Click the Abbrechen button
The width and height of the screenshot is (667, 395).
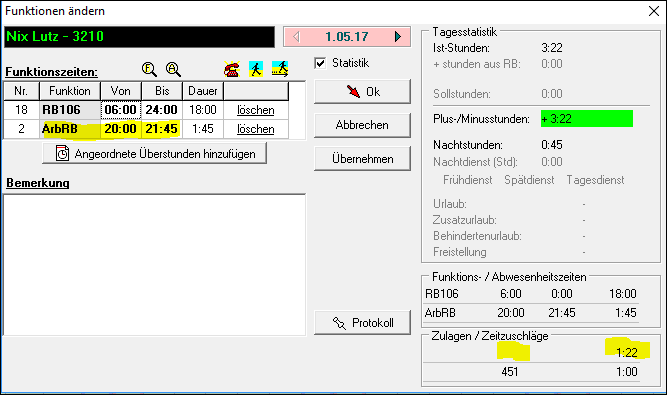click(362, 125)
